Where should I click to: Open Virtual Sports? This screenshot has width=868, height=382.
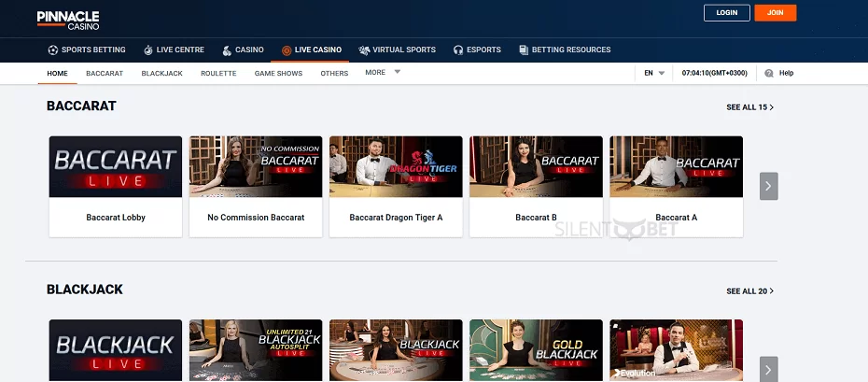point(397,50)
